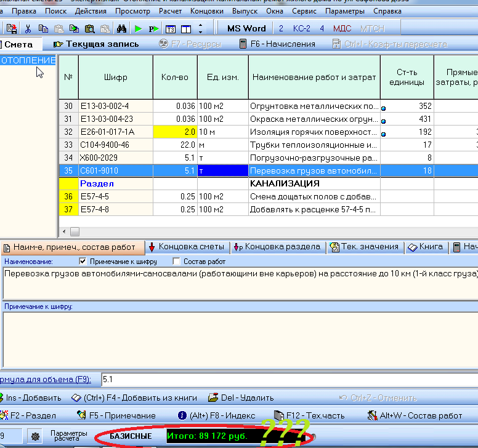Click yellow quantity cell in row 32
The height and width of the screenshot is (448, 478).
click(x=175, y=132)
